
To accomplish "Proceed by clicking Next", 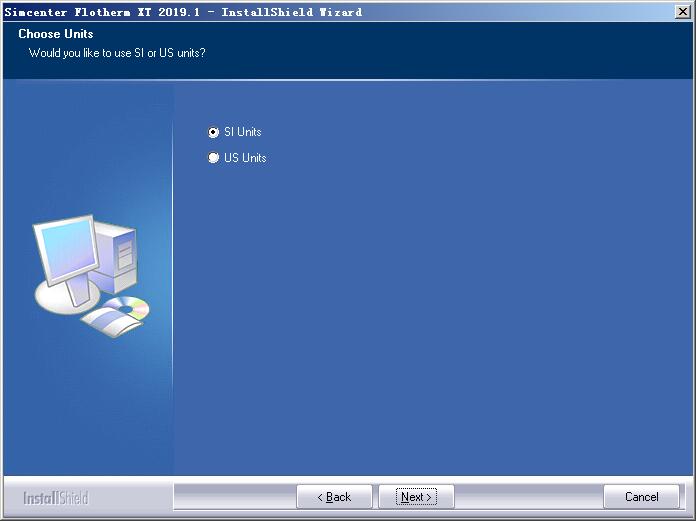I will pos(416,497).
